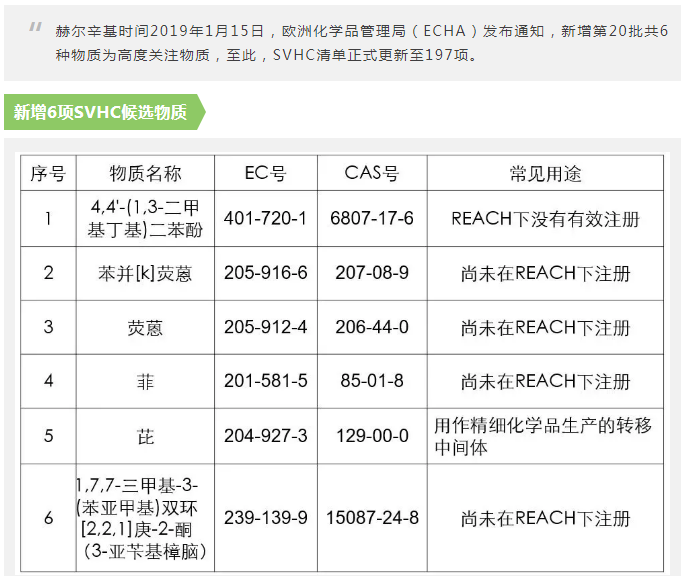The height and width of the screenshot is (576, 682).
Task: Click the cell REACH下没有有效注册
Action: 545,219
